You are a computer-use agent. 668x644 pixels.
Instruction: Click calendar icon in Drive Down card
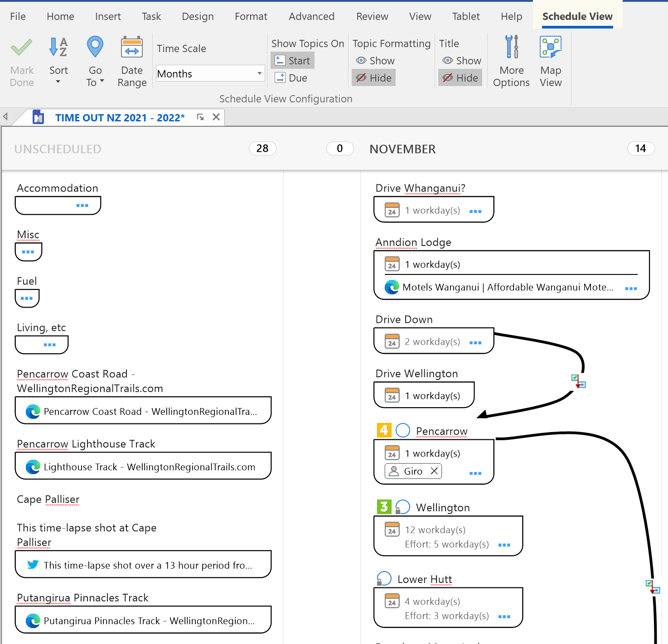[392, 341]
